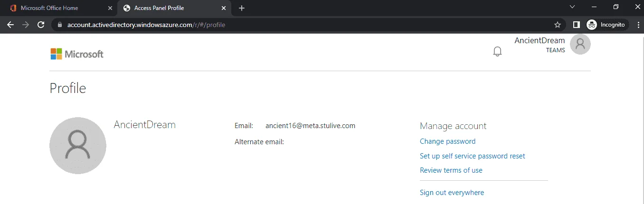Open the notifications bell icon
This screenshot has height=204, width=644.
pyautogui.click(x=497, y=51)
